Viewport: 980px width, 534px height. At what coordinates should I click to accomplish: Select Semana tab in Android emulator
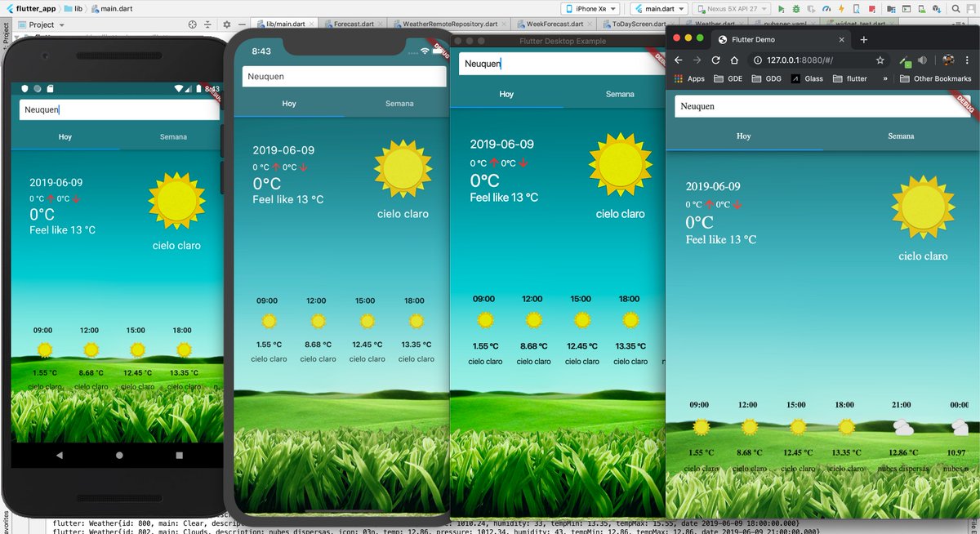[173, 136]
